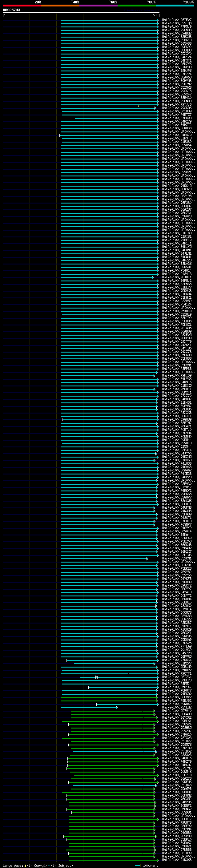This screenshot has height=868, width=197.
Task: Click the purple ~60% identity legend bar
Action: [98, 6]
